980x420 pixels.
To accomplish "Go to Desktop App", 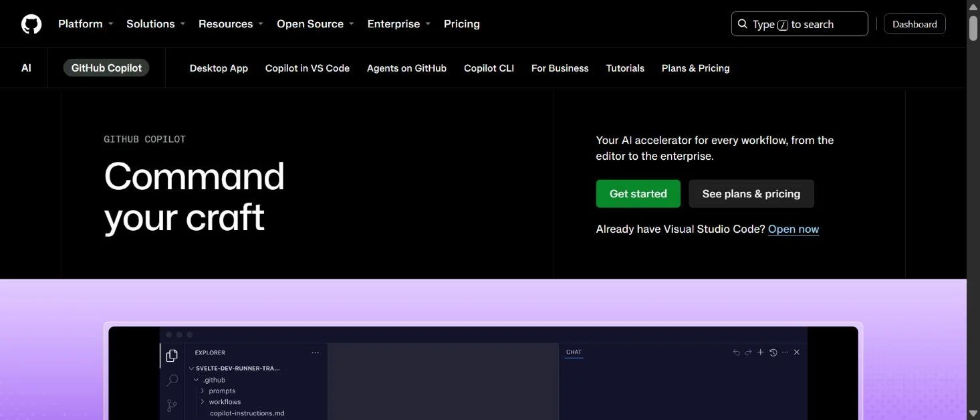I will click(x=219, y=68).
